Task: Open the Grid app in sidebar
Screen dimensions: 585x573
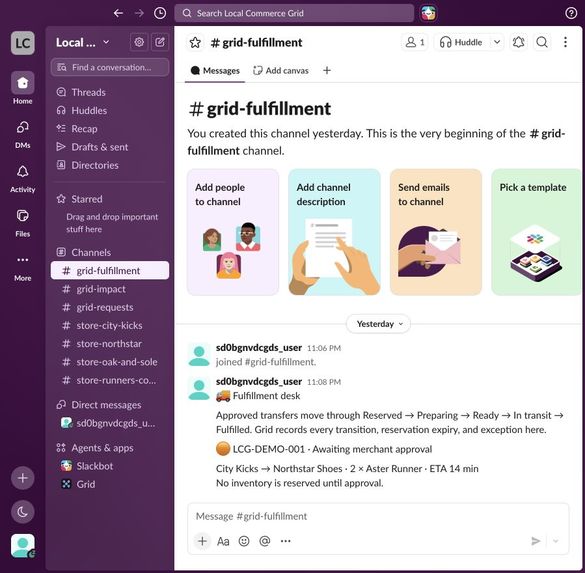Action: click(x=110, y=485)
